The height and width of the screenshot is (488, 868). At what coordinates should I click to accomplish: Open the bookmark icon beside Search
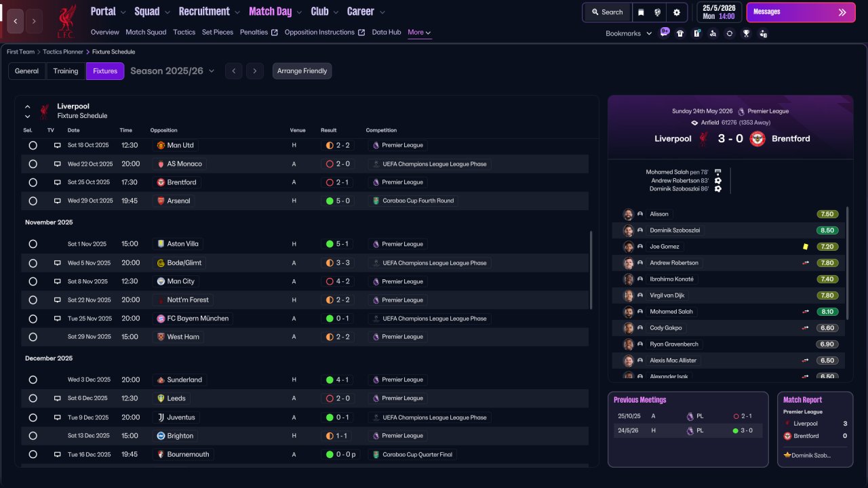[x=642, y=12]
